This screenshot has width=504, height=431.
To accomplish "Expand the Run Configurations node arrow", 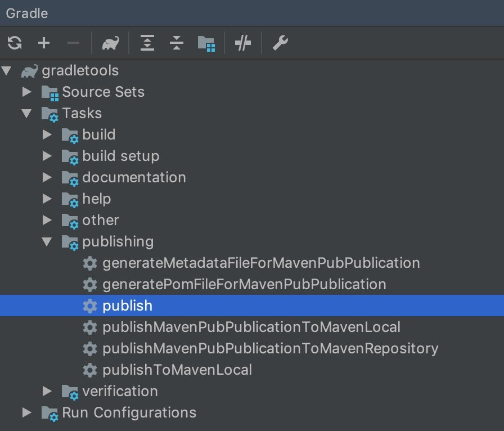I will point(27,412).
